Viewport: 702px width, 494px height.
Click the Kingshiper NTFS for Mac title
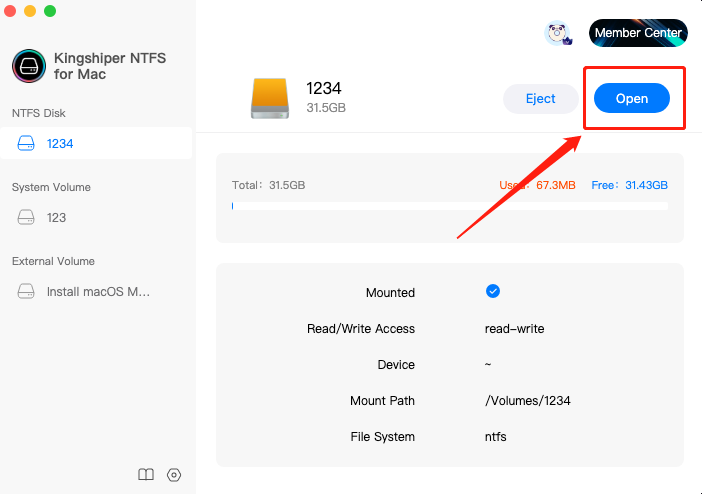pyautogui.click(x=110, y=66)
